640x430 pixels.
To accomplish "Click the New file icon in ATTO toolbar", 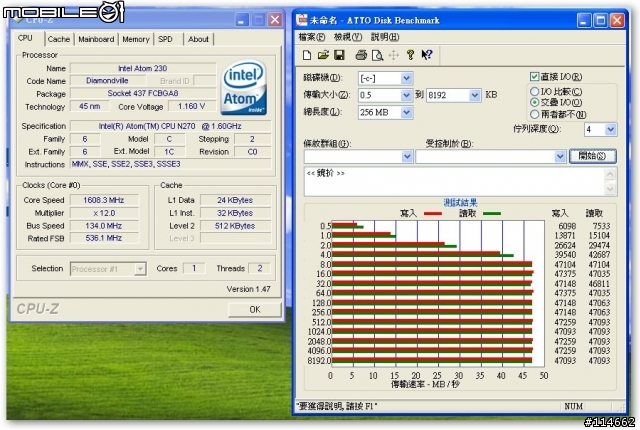I will 307,55.
